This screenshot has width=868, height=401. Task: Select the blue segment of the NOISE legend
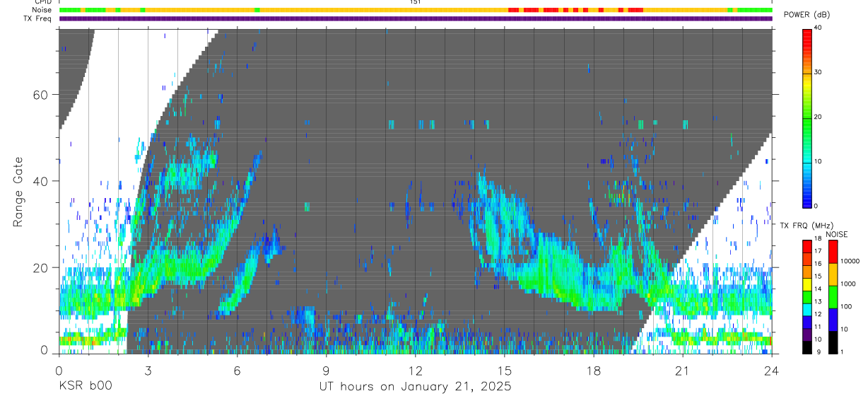(833, 320)
